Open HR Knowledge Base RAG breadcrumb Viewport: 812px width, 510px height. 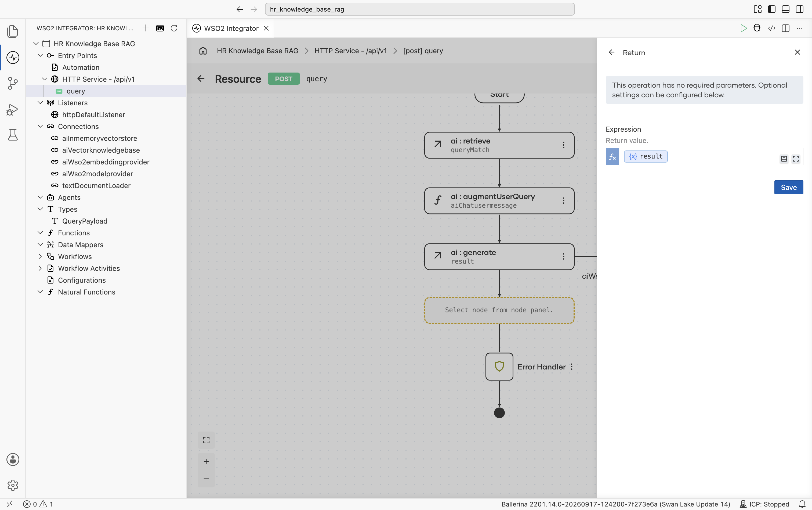click(258, 51)
